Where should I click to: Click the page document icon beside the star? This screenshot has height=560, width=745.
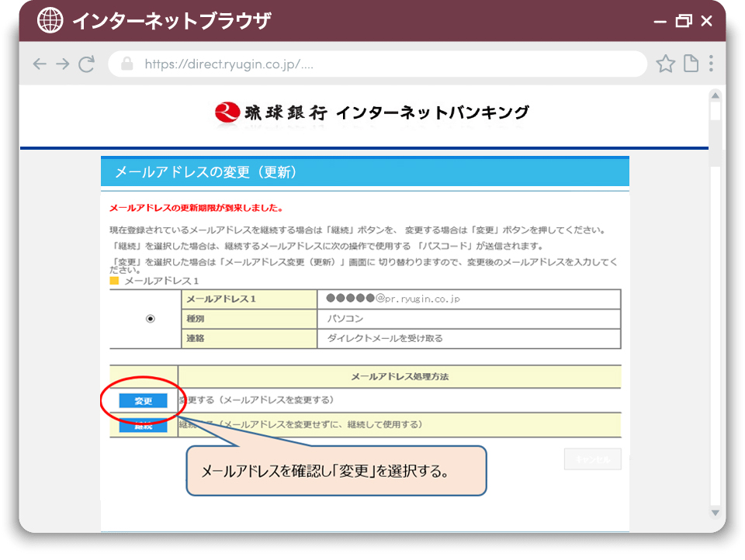pyautogui.click(x=690, y=64)
